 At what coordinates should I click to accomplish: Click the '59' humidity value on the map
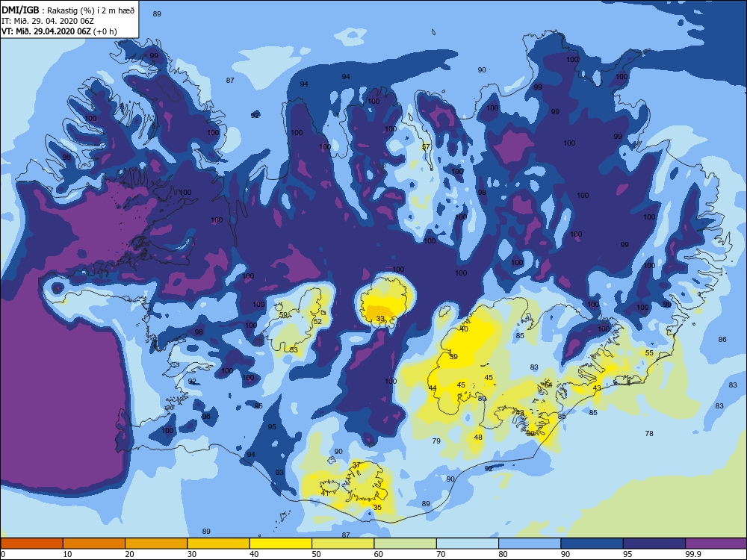[283, 315]
